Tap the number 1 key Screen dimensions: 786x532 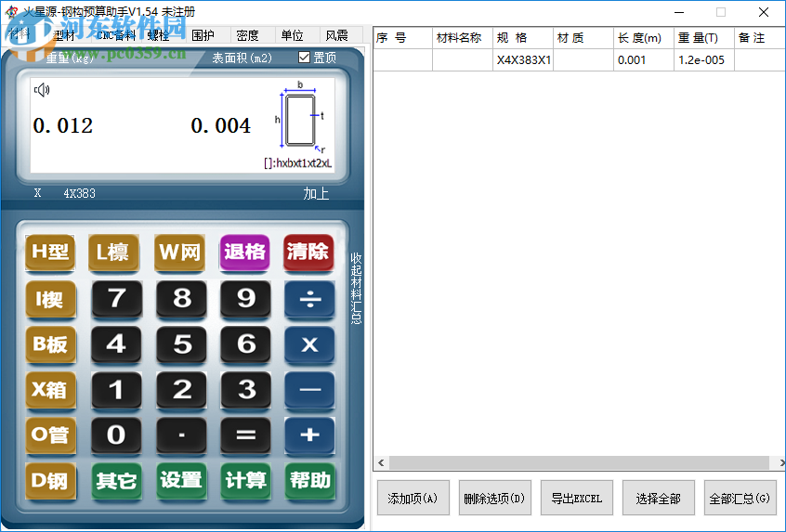(x=116, y=390)
